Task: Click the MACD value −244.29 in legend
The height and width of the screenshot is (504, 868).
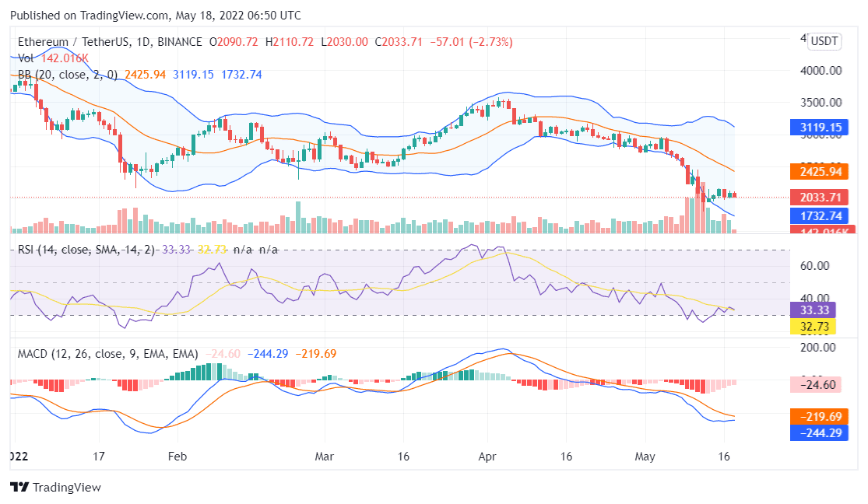Action: coord(268,354)
